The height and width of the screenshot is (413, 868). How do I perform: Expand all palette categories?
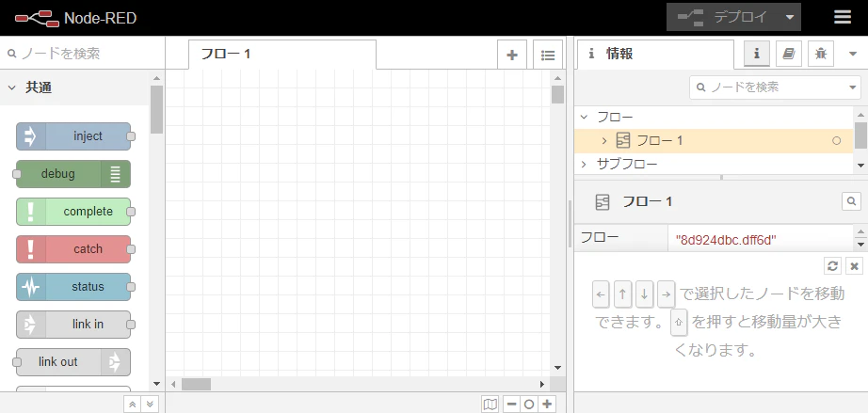point(149,405)
